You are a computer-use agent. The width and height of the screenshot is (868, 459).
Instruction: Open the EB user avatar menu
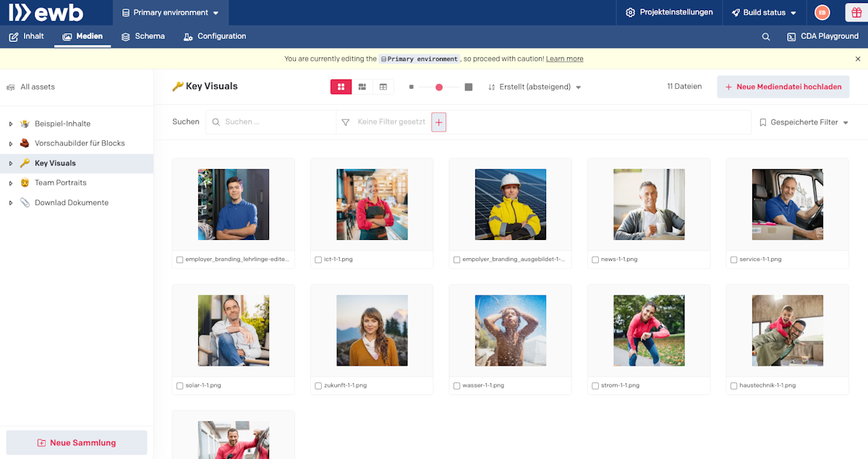[822, 12]
